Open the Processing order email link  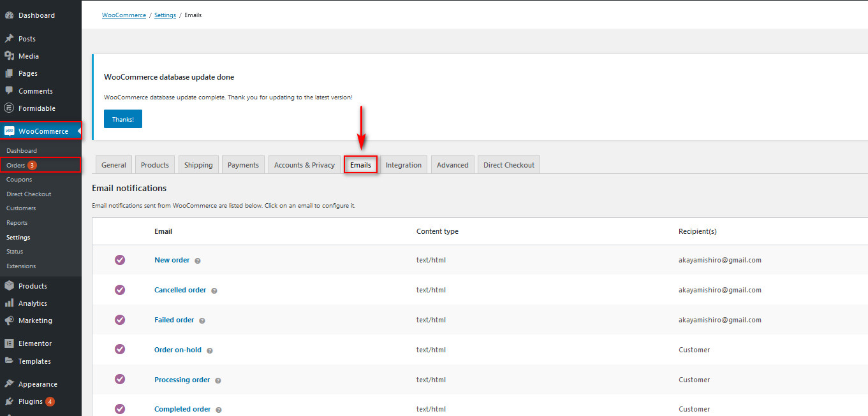pos(182,380)
